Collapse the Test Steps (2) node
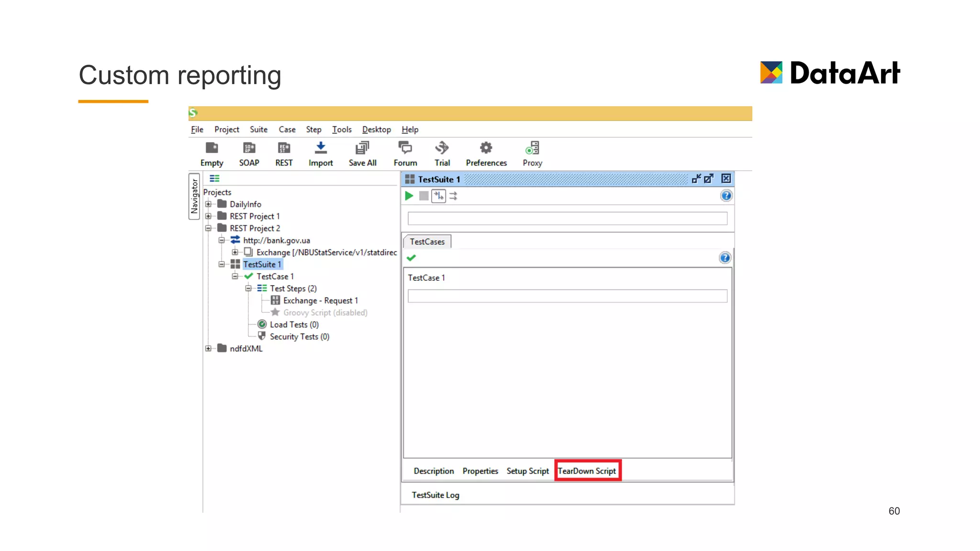The height and width of the screenshot is (551, 980). tap(248, 288)
